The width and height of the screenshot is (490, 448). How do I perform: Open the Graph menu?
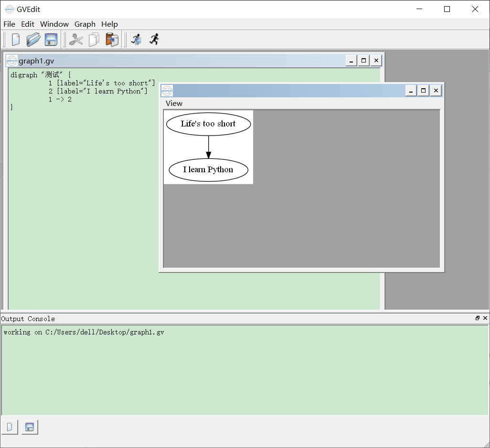pyautogui.click(x=85, y=24)
